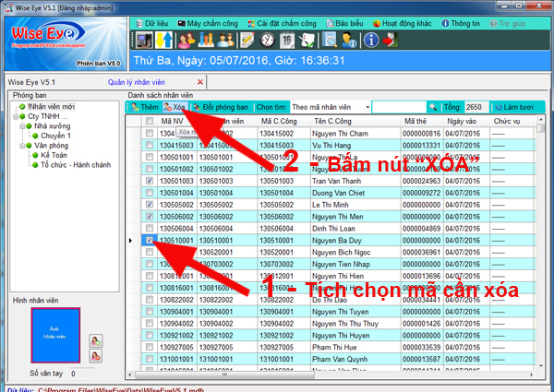Click the Xóa button
Viewport: 554px width, 392px height.
click(x=175, y=107)
